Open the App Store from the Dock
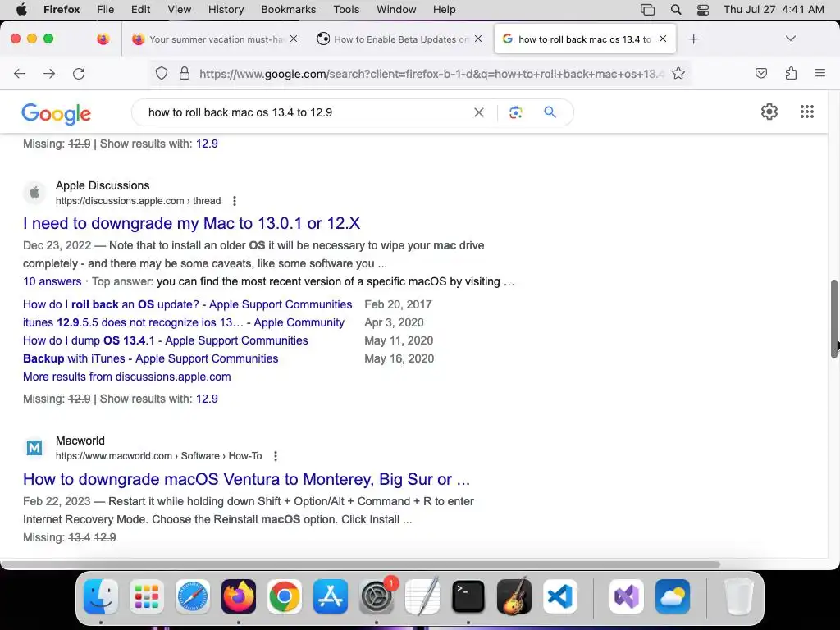 331,596
